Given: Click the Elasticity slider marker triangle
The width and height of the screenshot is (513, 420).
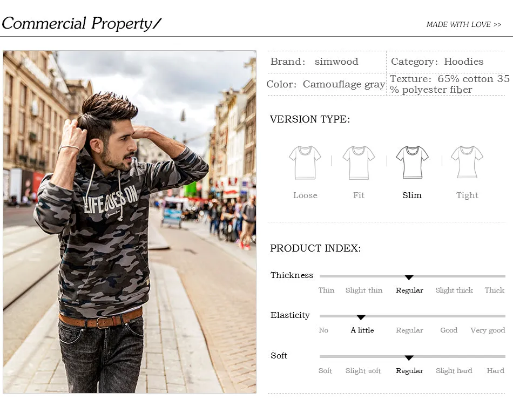Looking at the screenshot, I should (361, 317).
